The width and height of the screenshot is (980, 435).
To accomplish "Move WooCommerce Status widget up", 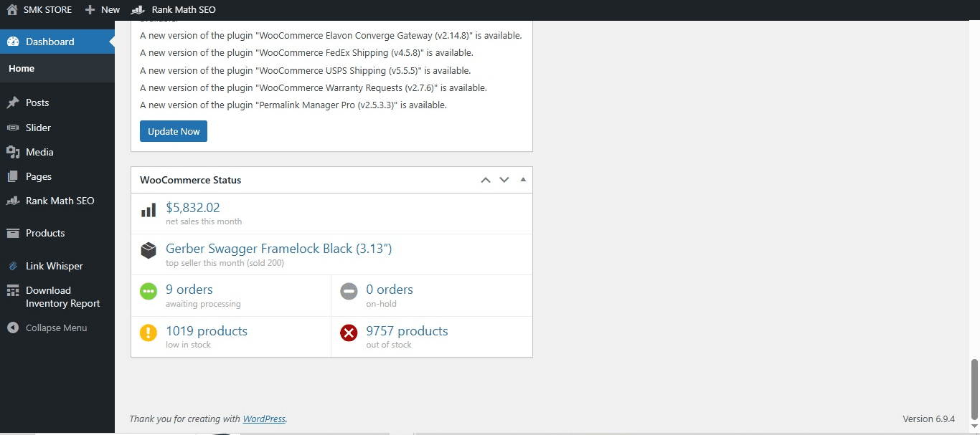I will pyautogui.click(x=486, y=180).
